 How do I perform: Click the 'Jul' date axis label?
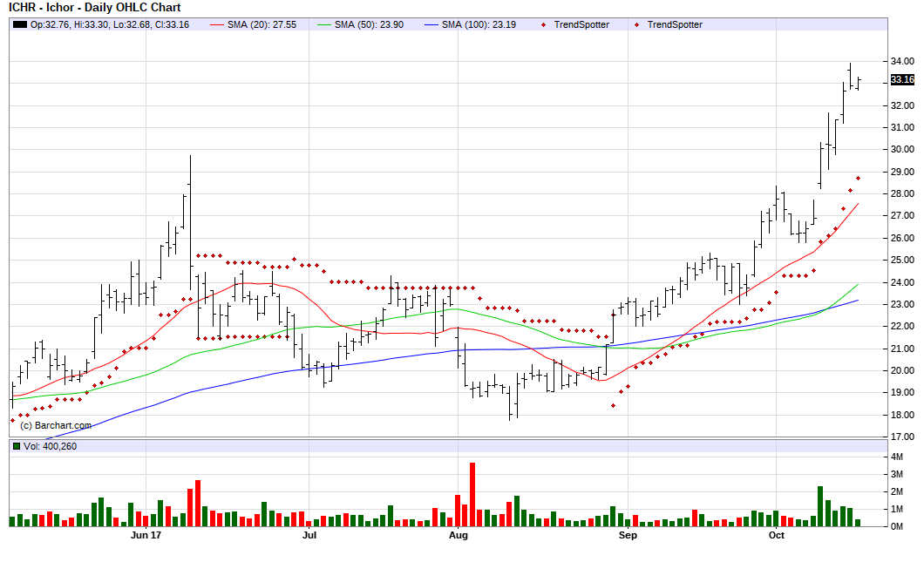309,535
